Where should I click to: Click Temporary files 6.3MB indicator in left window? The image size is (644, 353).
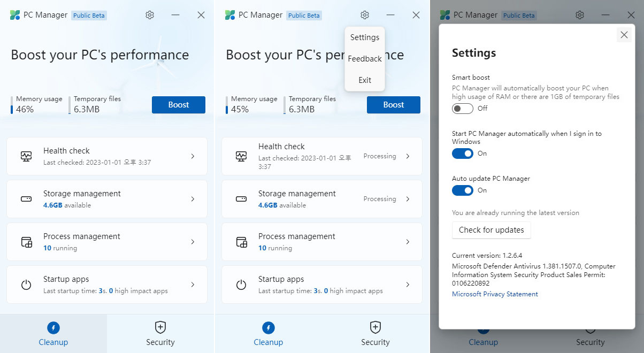click(95, 105)
